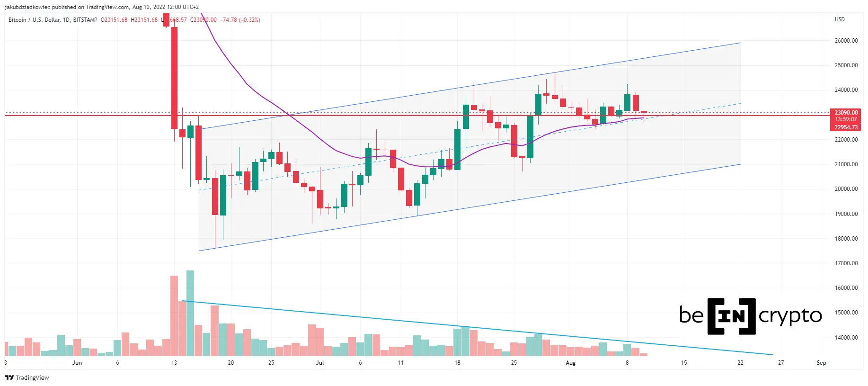The image size is (868, 386).
Task: Click the Sep date axis label
Action: pyautogui.click(x=821, y=363)
